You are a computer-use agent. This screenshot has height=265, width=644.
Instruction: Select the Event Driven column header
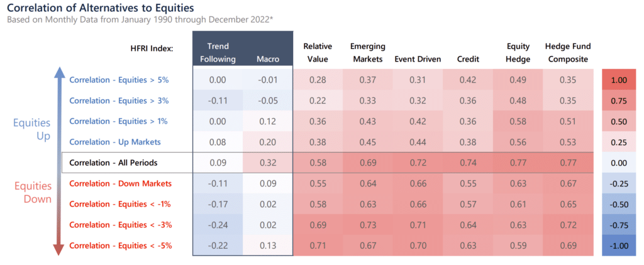pyautogui.click(x=418, y=59)
